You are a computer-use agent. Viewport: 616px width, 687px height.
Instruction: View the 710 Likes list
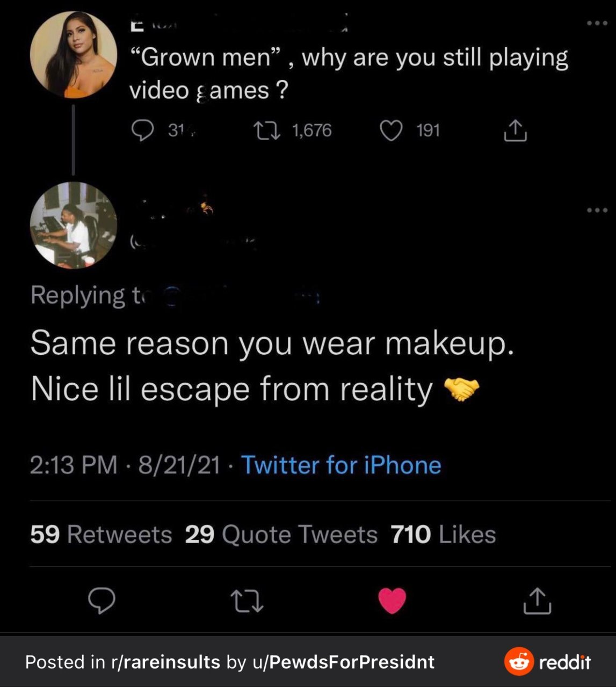click(443, 534)
